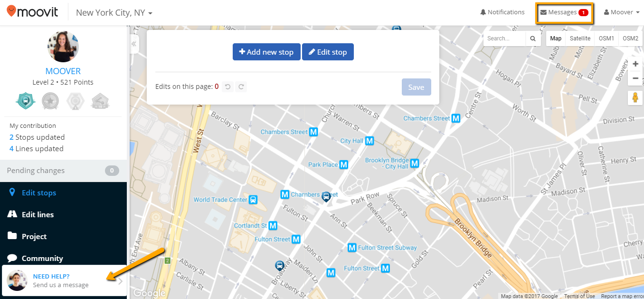644x299 pixels.
Task: Collapse sidebar with double chevron
Action: [134, 44]
